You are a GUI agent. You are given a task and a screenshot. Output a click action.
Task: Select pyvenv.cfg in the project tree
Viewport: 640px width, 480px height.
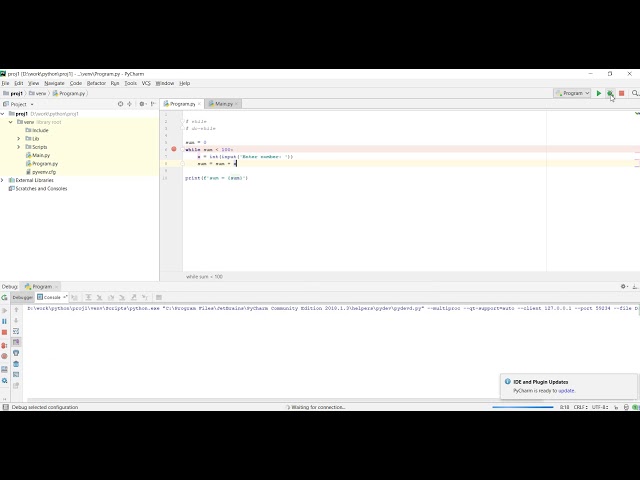point(41,172)
